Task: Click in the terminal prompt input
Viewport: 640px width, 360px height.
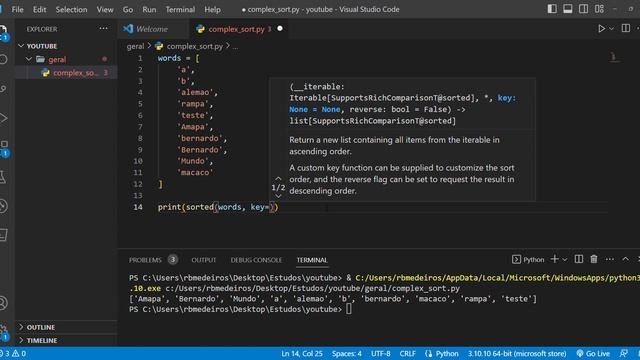Action: [x=349, y=309]
